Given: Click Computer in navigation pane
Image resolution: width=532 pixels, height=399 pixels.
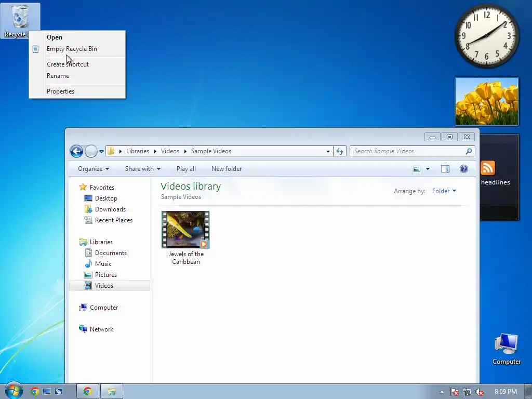Looking at the screenshot, I should click(104, 308).
